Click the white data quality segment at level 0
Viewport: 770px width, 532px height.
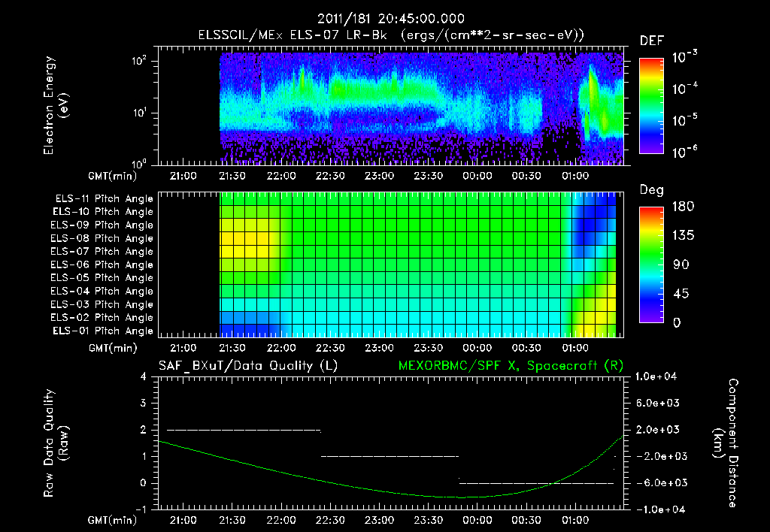[x=536, y=483]
